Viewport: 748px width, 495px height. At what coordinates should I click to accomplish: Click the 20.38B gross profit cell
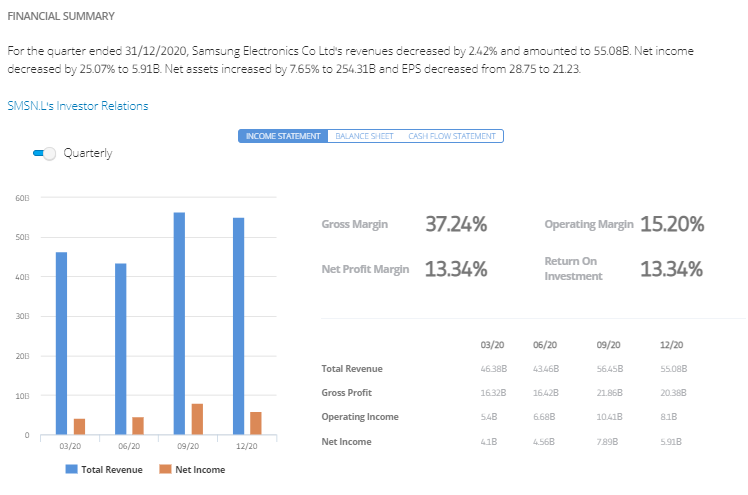pos(673,393)
